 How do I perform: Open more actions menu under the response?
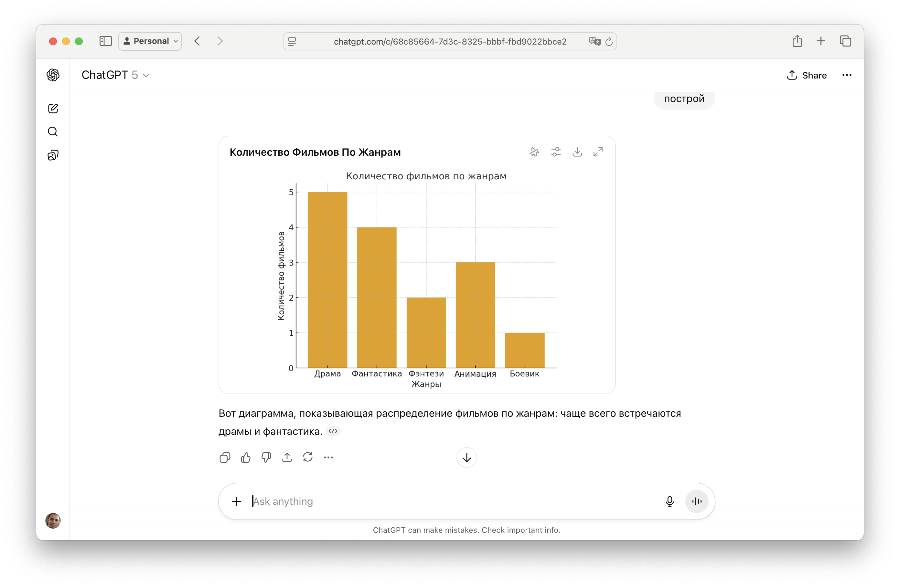(328, 457)
